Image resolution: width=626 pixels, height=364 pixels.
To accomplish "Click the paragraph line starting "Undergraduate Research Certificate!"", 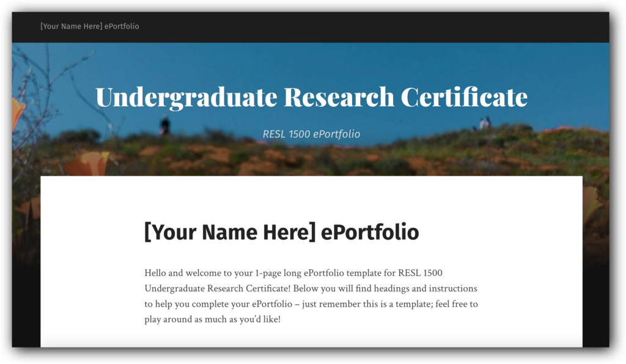I will pyautogui.click(x=311, y=288).
